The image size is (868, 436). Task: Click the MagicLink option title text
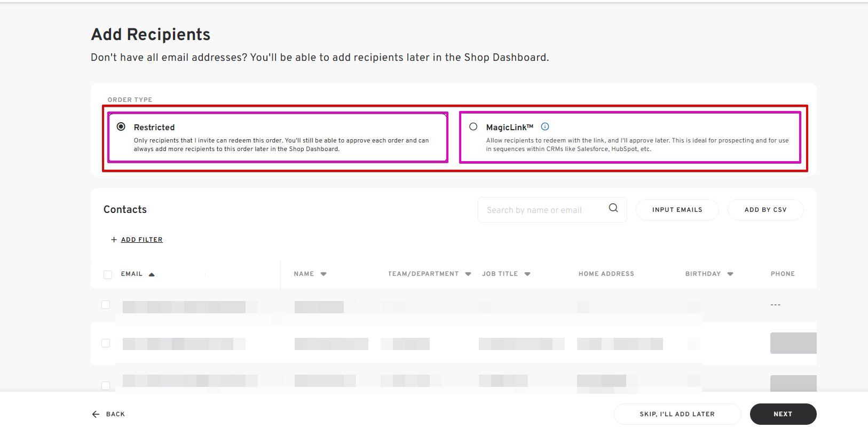click(x=510, y=127)
